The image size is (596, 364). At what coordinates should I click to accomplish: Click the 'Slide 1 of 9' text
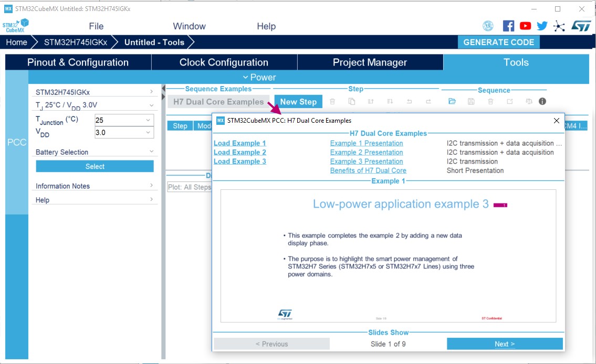pyautogui.click(x=388, y=344)
